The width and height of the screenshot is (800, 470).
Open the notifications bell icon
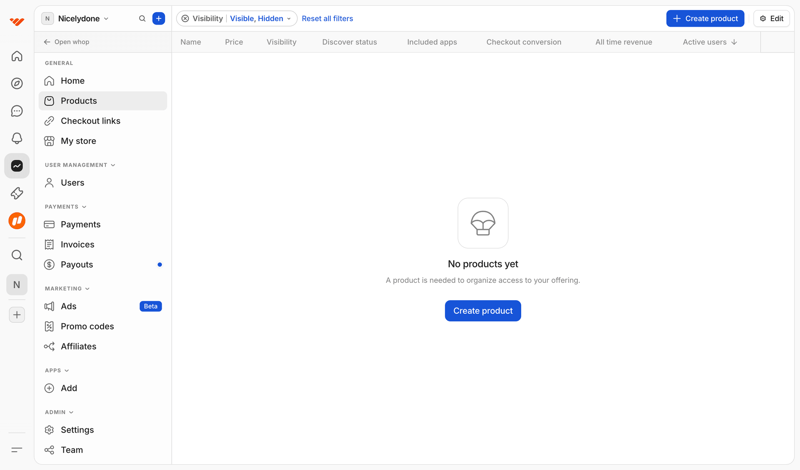[17, 138]
